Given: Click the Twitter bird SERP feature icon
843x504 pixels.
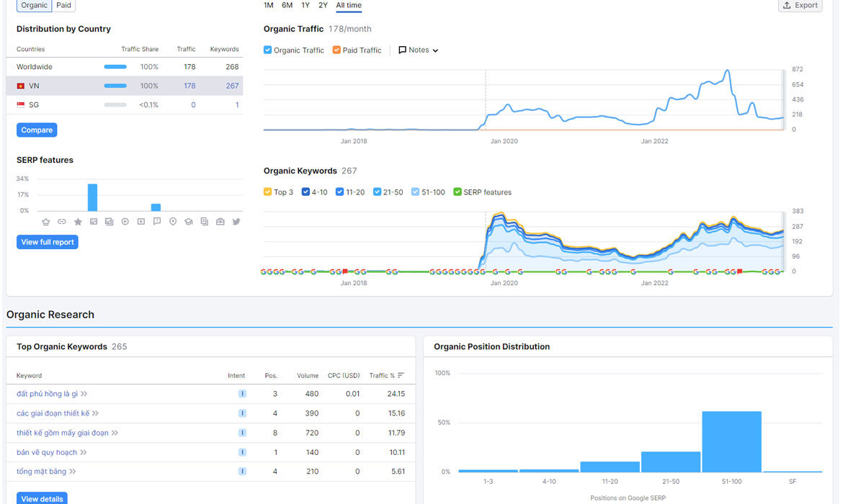Looking at the screenshot, I should 236,221.
